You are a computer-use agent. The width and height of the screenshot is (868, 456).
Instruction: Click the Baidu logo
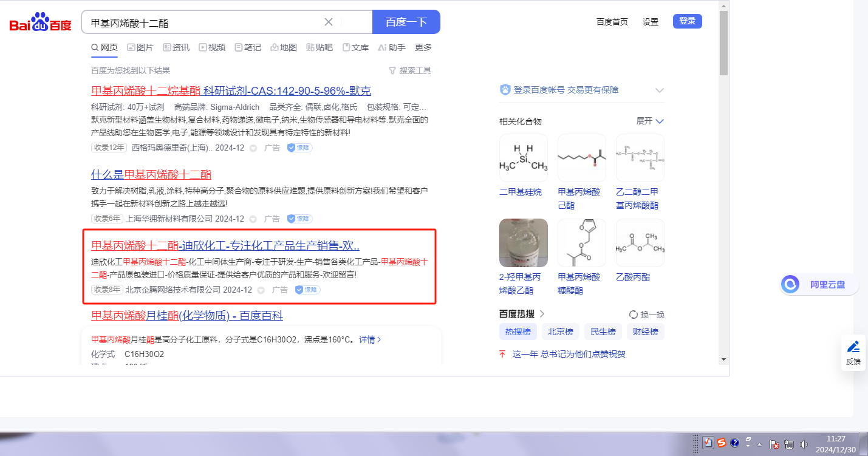40,22
